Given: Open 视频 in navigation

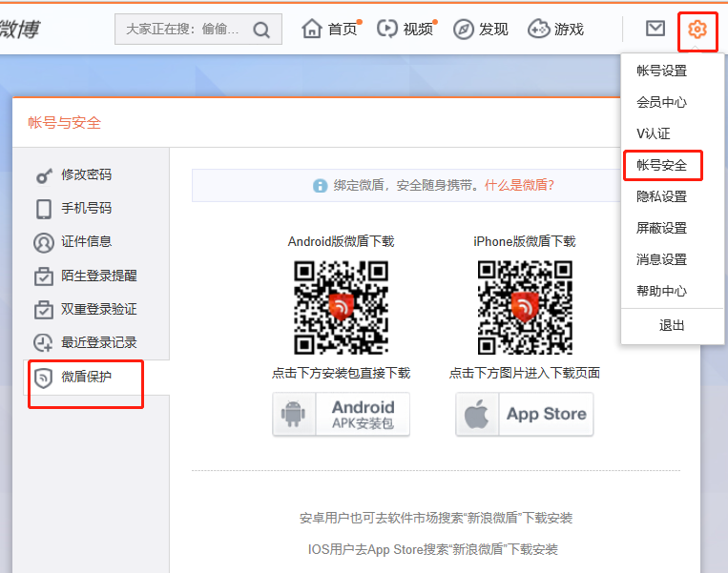Looking at the screenshot, I should pyautogui.click(x=418, y=30).
